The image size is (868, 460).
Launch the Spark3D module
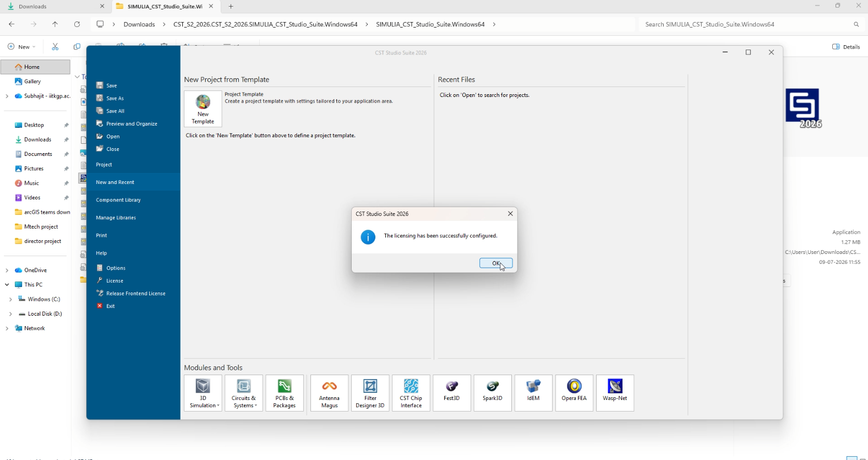tap(493, 393)
